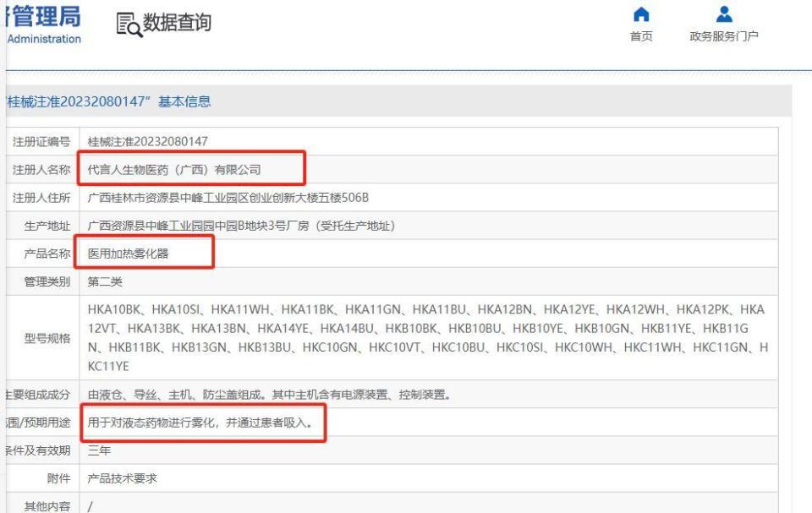
Task: Select composition text starting 由液仓、导丝
Action: coord(269,395)
